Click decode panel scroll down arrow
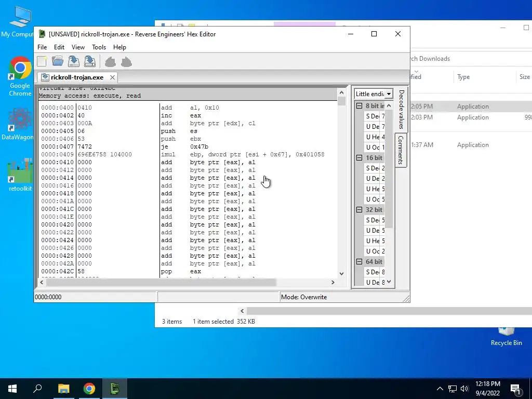 pos(389,282)
